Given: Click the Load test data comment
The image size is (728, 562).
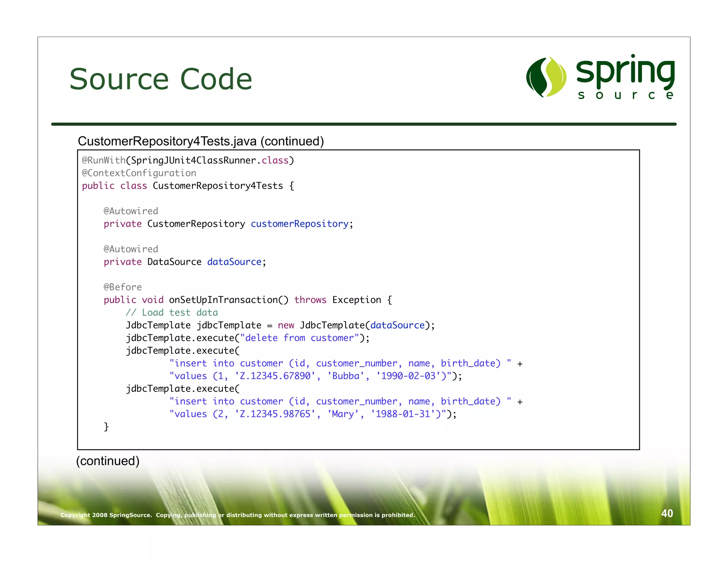Looking at the screenshot, I should coord(172,313).
